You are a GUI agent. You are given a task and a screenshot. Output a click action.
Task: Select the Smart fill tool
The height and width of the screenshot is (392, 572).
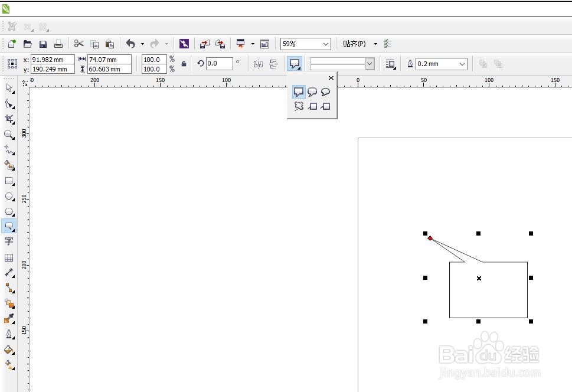9,165
